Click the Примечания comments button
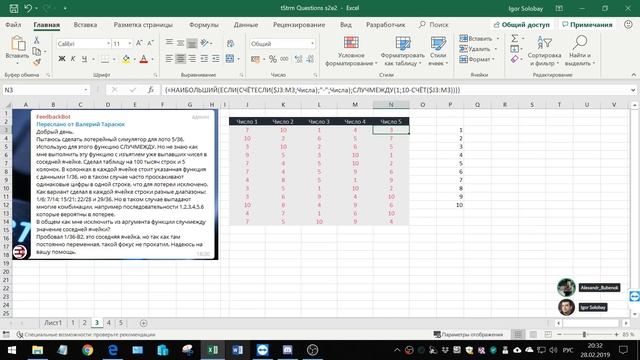The width and height of the screenshot is (640, 360). [x=587, y=24]
